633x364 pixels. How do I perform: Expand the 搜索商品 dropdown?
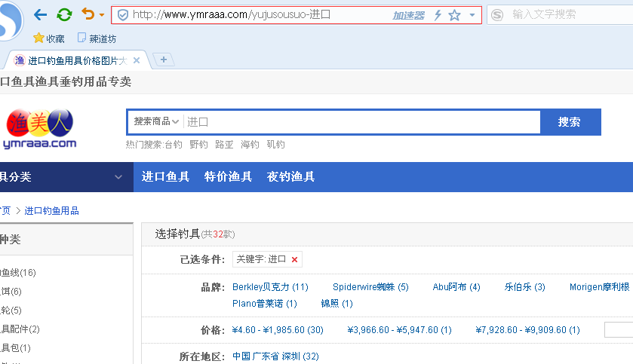(x=156, y=121)
